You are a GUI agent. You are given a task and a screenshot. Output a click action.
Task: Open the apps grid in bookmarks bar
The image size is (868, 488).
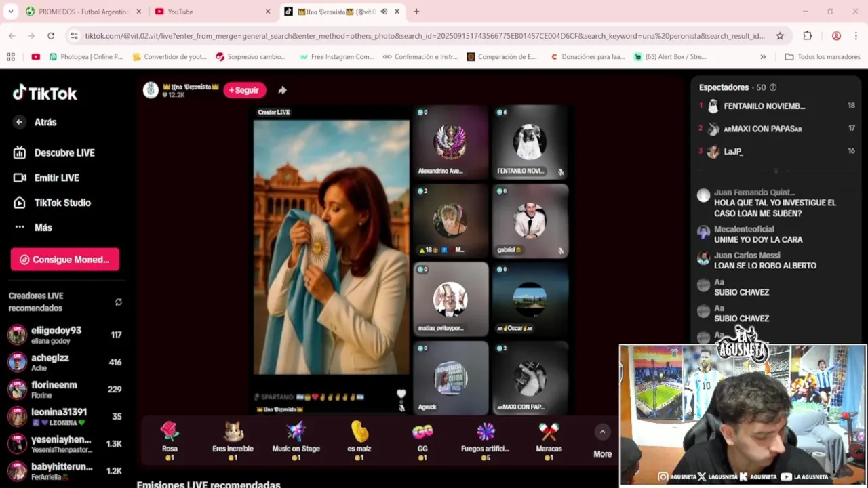(x=11, y=57)
